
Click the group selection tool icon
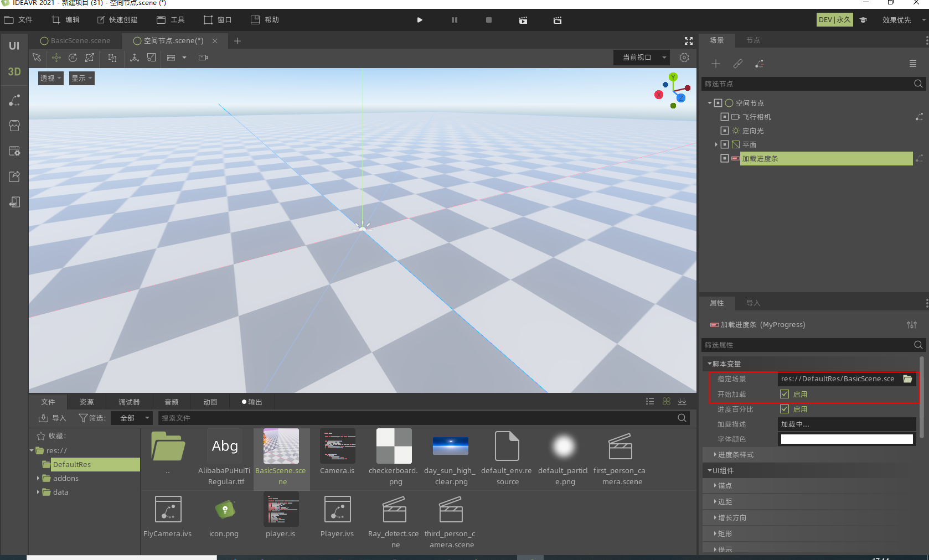[112, 58]
